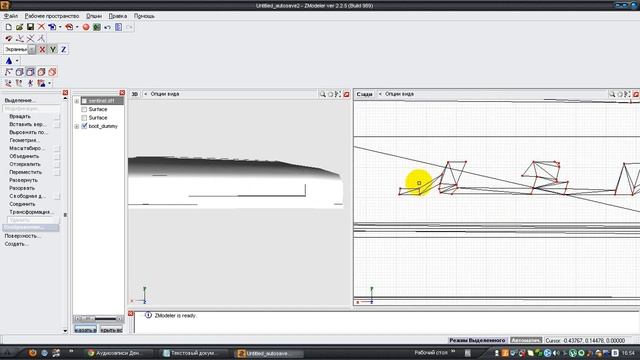This screenshot has height=360, width=640.
Task: Expand the Поверхность... command group
Action: (23, 236)
